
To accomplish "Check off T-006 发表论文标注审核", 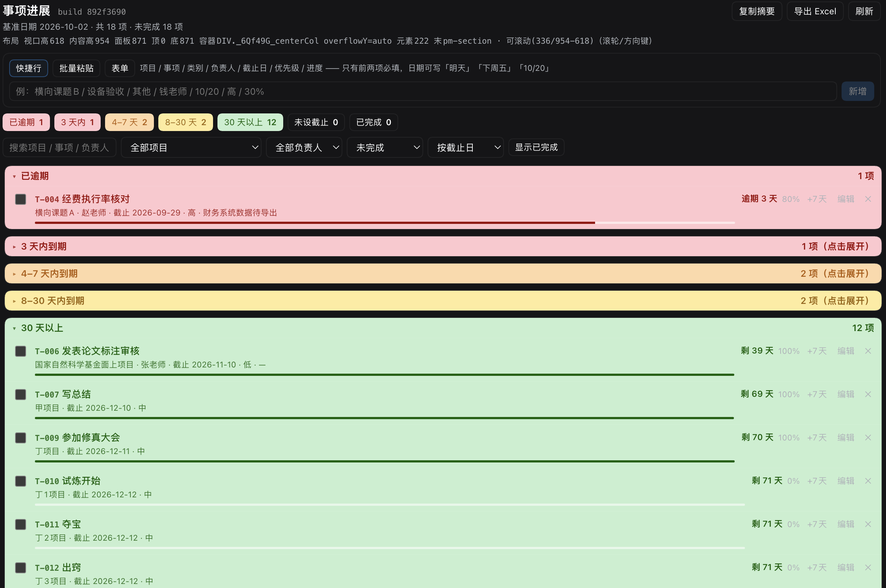I will coord(21,351).
